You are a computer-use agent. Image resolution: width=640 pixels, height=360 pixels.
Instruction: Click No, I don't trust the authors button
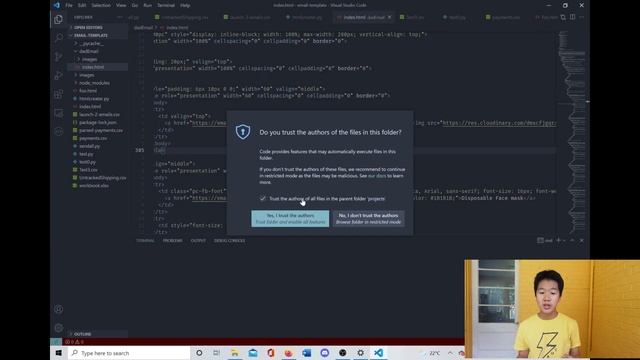(x=369, y=218)
